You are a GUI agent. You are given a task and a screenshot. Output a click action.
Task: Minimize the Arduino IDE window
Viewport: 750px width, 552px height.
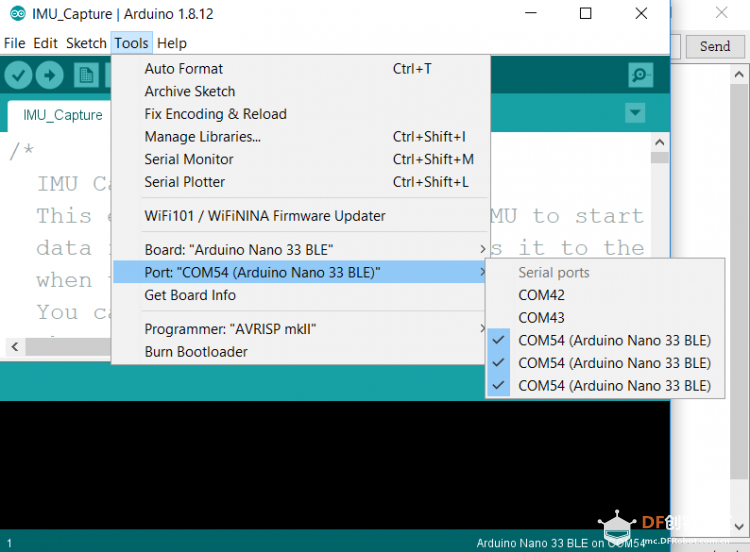[531, 13]
